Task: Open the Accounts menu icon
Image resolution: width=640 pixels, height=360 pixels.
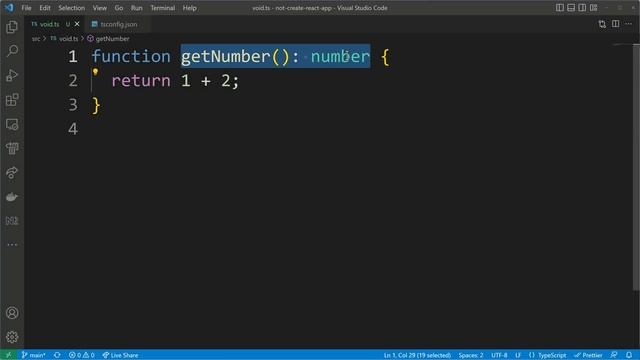Action: pyautogui.click(x=12, y=313)
